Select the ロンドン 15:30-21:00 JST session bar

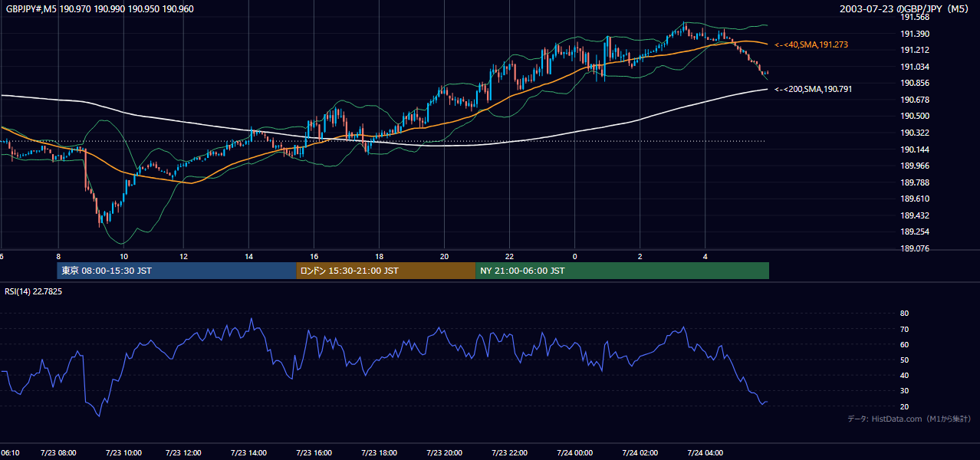pyautogui.click(x=386, y=271)
